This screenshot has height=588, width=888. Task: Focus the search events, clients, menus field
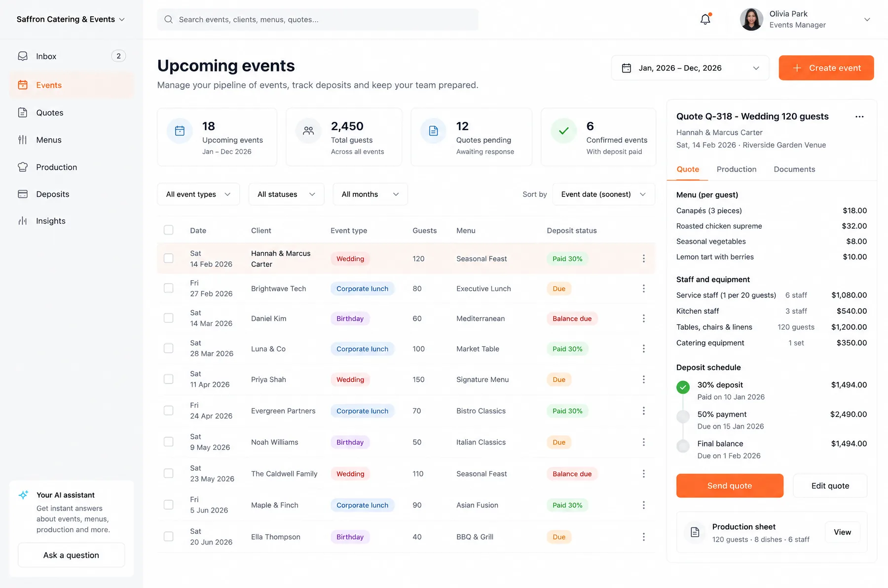tap(318, 20)
